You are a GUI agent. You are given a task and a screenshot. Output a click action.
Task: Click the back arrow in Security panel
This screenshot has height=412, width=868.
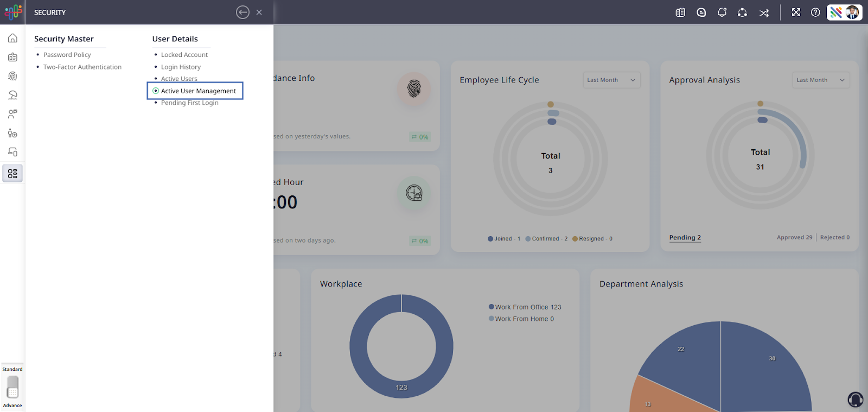tap(242, 12)
